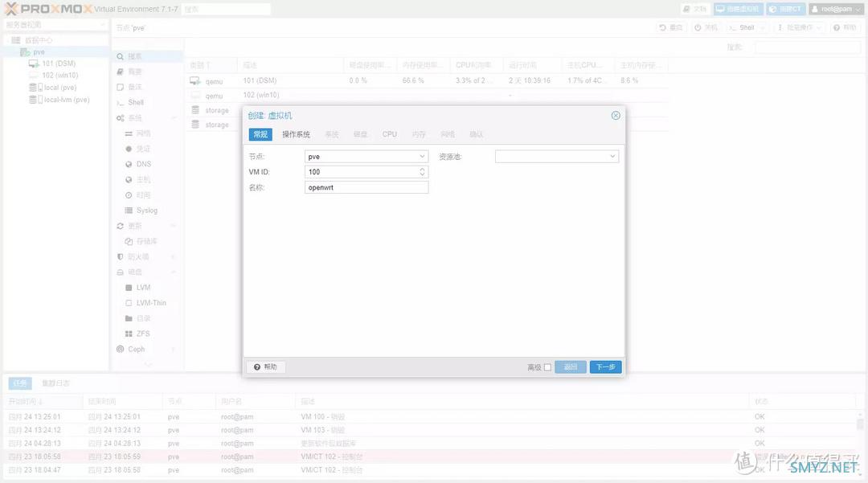Image resolution: width=868 pixels, height=483 pixels.
Task: Open the 批量操作 bulk actions dropdown
Action: click(800, 27)
